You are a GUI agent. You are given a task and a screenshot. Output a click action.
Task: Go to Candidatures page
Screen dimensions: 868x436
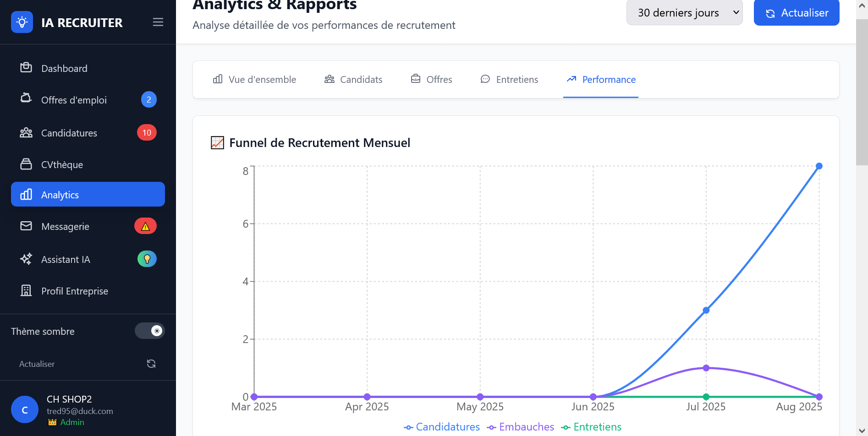[88, 133]
